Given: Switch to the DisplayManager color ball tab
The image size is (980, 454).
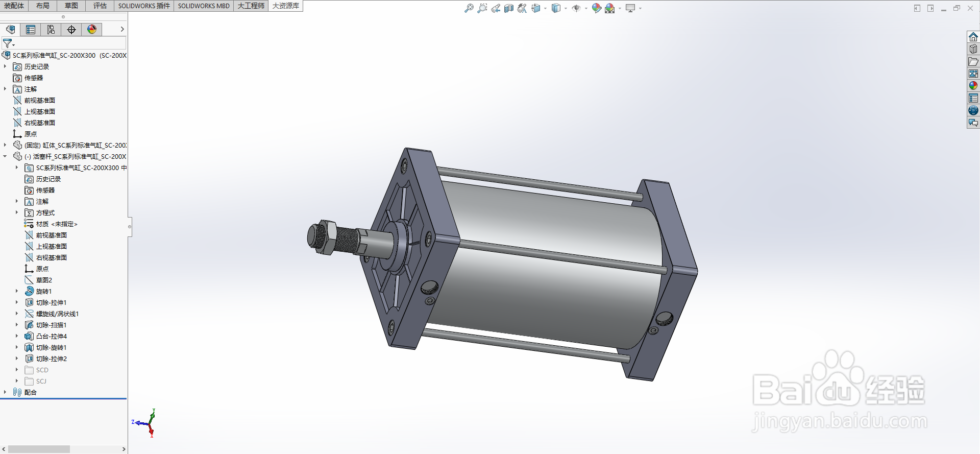Looking at the screenshot, I should coord(92,30).
